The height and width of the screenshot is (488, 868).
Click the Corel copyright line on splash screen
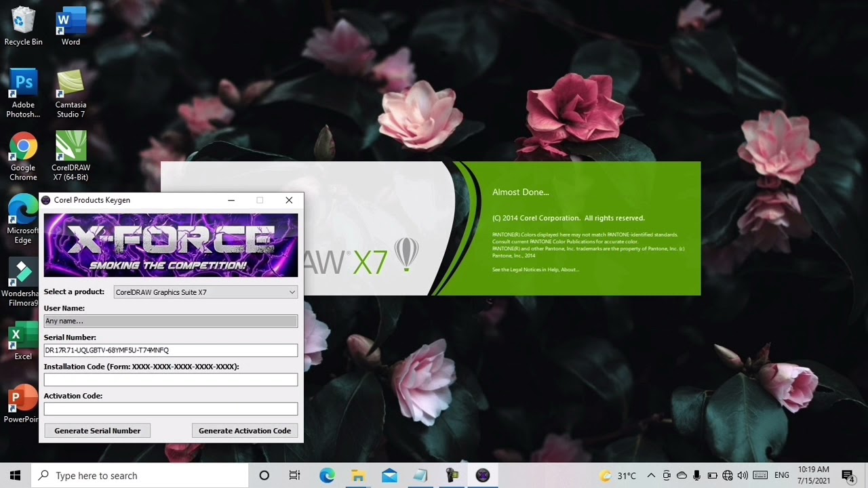568,218
